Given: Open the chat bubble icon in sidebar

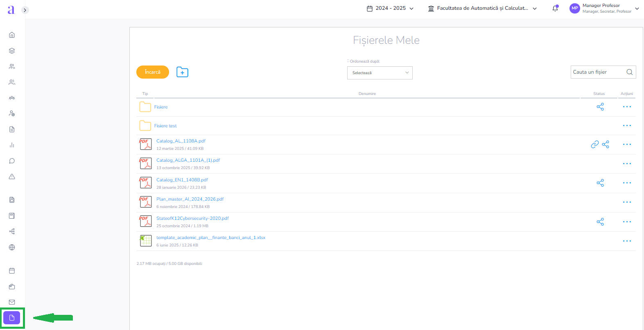Looking at the screenshot, I should click(x=12, y=161).
